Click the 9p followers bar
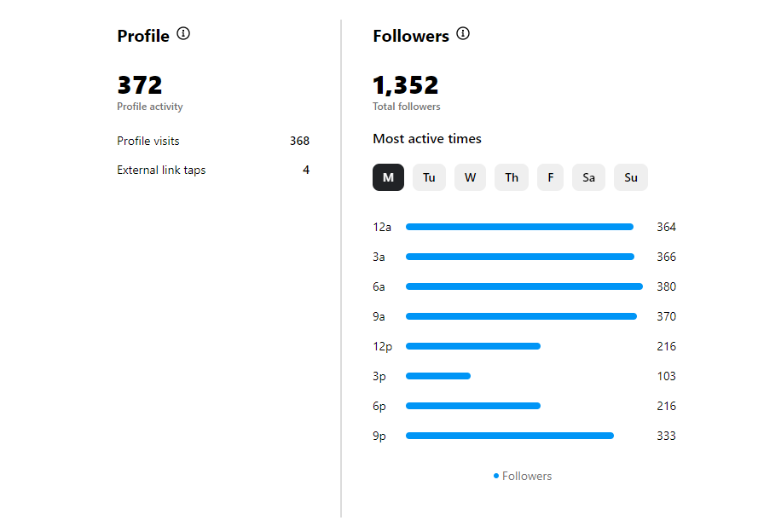Image resolution: width=758 pixels, height=532 pixels. [x=510, y=436]
